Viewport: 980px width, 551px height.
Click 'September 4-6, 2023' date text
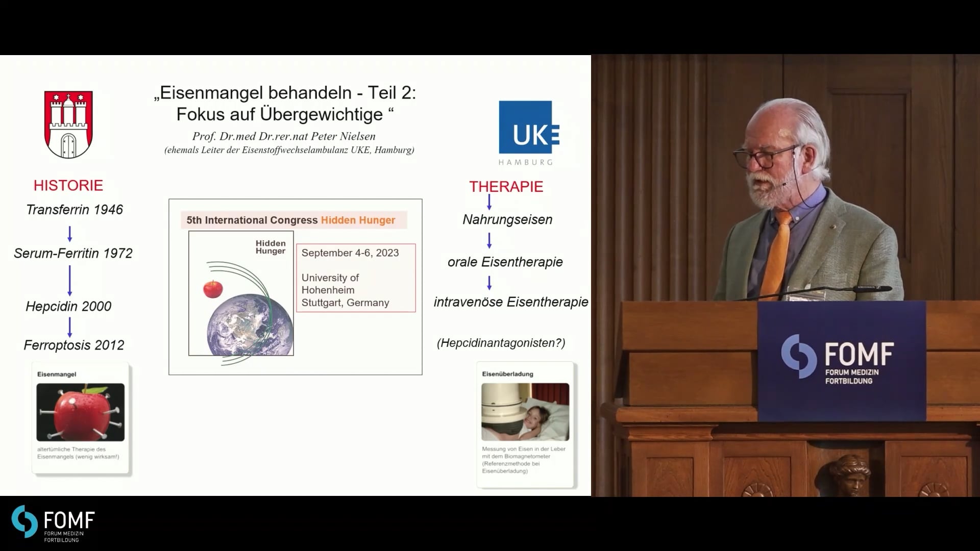pyautogui.click(x=350, y=253)
